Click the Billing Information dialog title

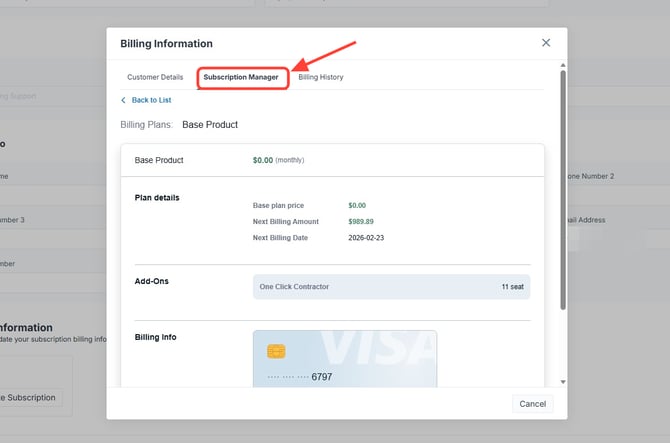(x=166, y=44)
